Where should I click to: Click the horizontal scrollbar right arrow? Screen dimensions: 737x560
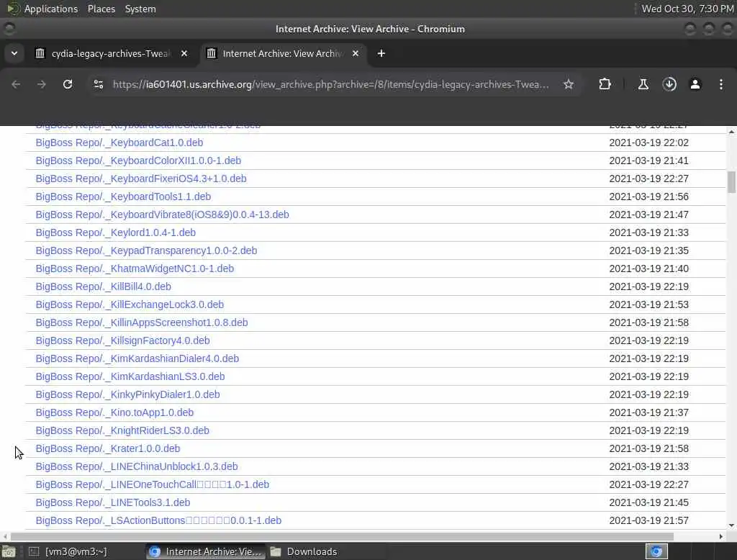721,536
